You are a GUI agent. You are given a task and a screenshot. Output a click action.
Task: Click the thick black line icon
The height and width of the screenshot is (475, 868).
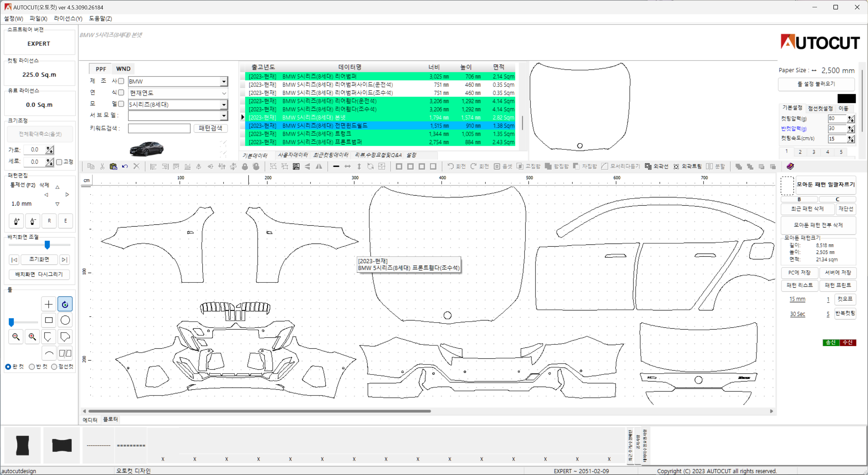336,166
